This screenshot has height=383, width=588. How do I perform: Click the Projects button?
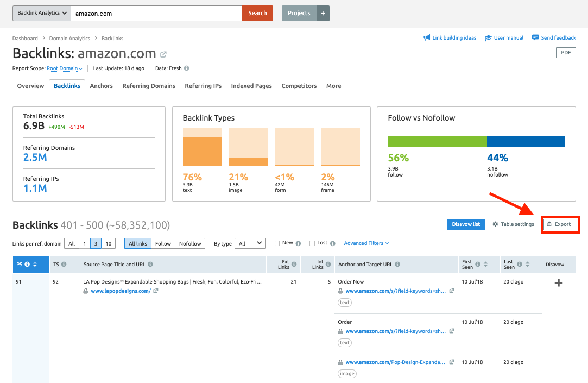tap(299, 13)
